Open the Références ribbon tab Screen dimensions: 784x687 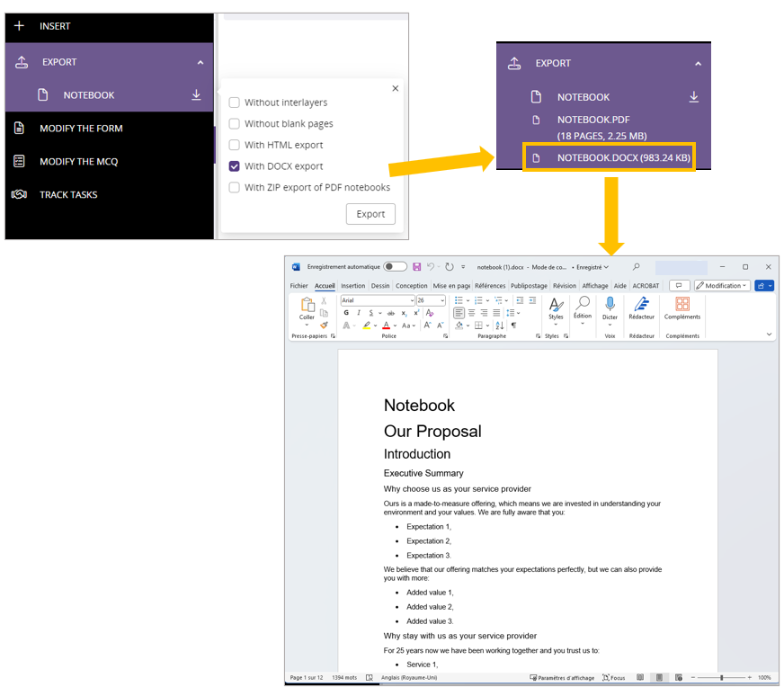pyautogui.click(x=490, y=286)
